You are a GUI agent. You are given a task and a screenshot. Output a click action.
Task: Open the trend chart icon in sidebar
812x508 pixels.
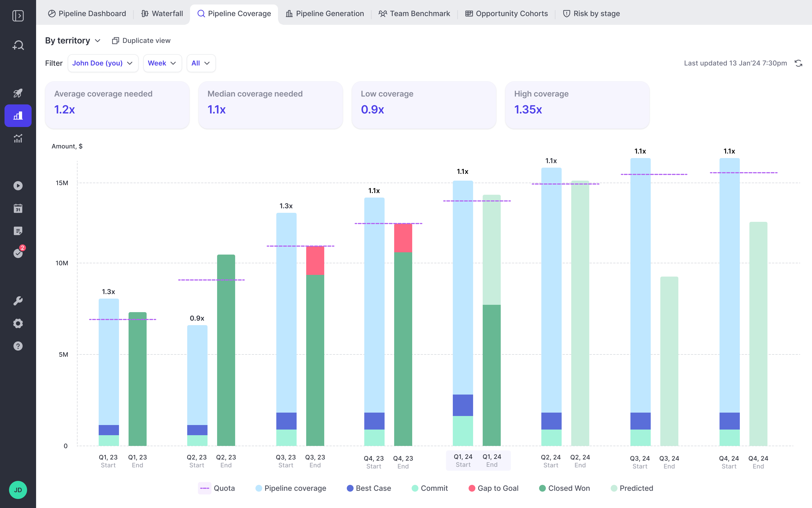coord(18,138)
